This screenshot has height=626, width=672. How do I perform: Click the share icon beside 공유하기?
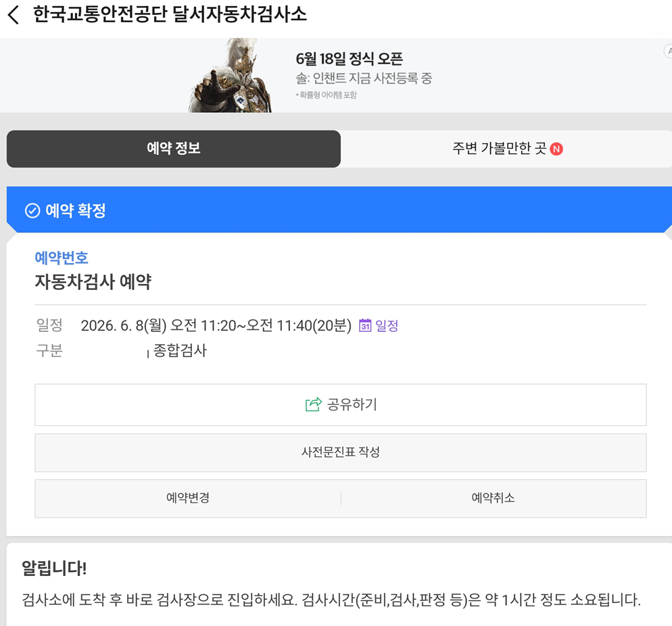pyautogui.click(x=313, y=404)
